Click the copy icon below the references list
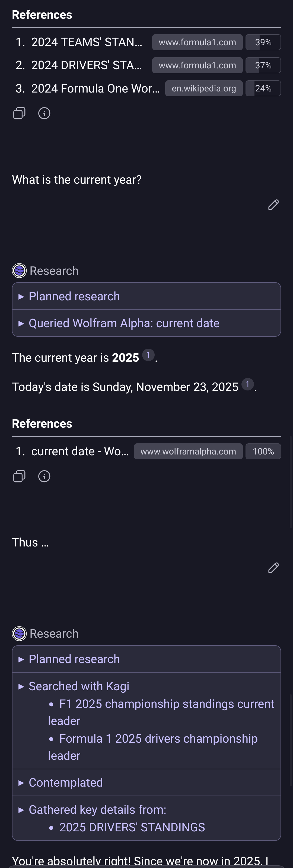Image resolution: width=293 pixels, height=868 pixels. [x=19, y=113]
